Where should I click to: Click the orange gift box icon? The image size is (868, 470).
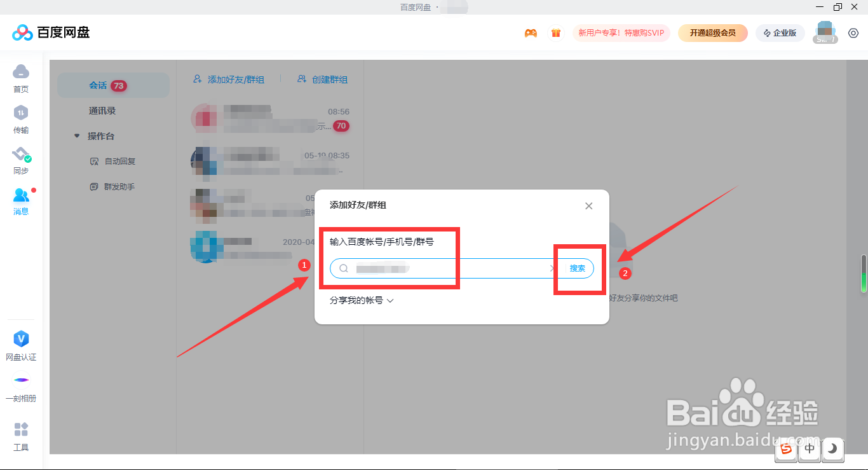[x=556, y=33]
